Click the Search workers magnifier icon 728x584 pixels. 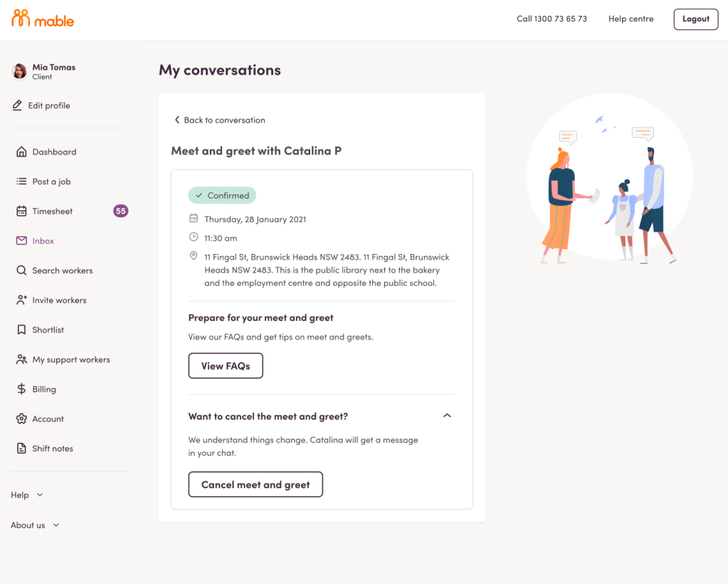pyautogui.click(x=21, y=270)
